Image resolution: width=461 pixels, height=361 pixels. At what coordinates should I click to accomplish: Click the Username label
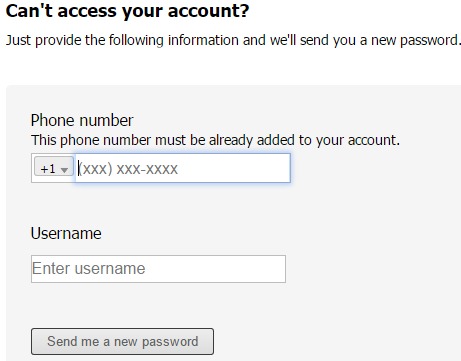point(66,233)
